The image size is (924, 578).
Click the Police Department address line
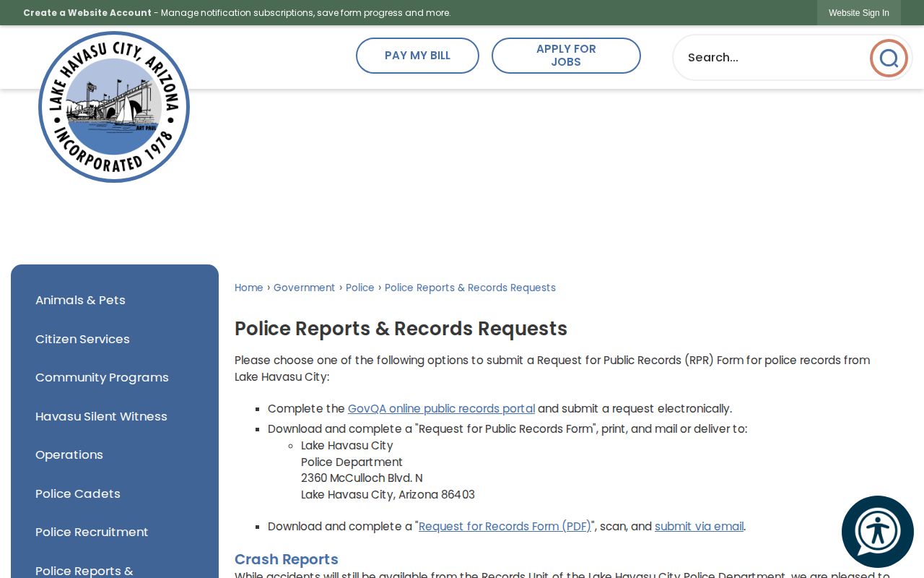click(352, 462)
